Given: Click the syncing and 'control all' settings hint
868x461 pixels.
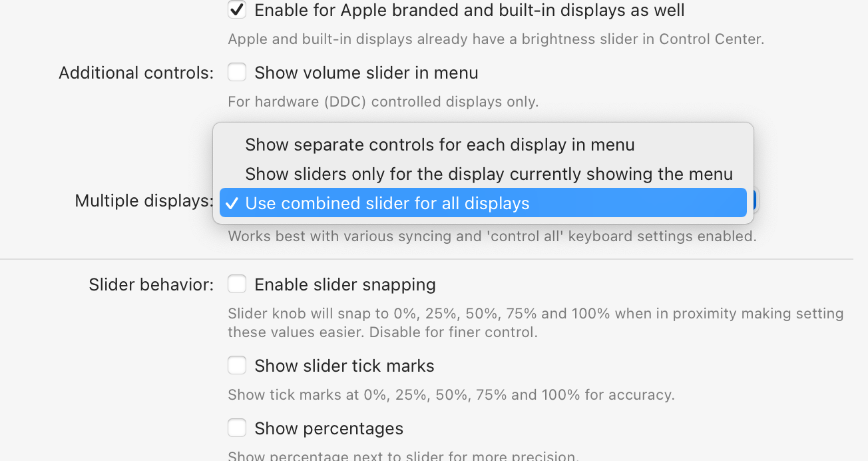Looking at the screenshot, I should [x=493, y=236].
